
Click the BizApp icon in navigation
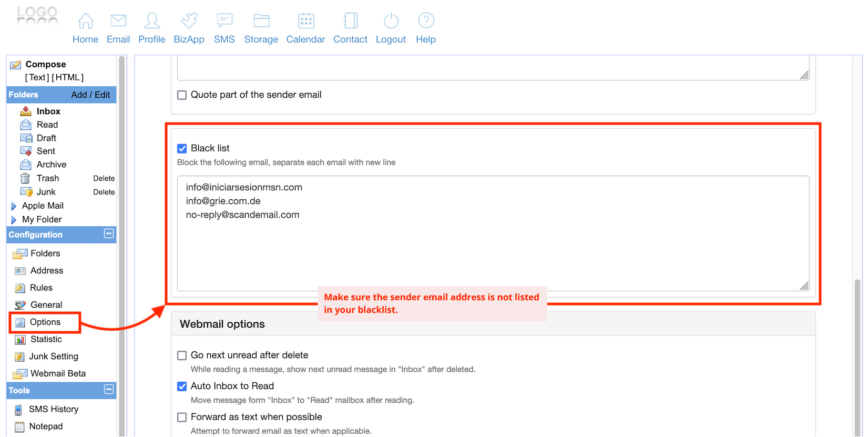[189, 21]
